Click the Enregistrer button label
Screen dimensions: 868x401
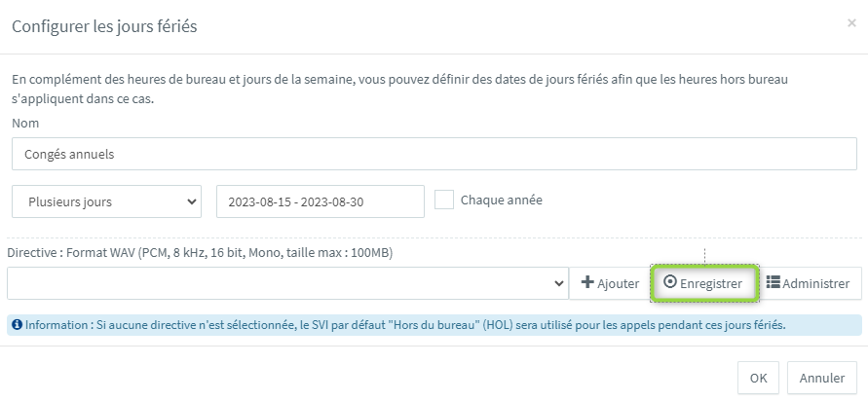coord(711,283)
